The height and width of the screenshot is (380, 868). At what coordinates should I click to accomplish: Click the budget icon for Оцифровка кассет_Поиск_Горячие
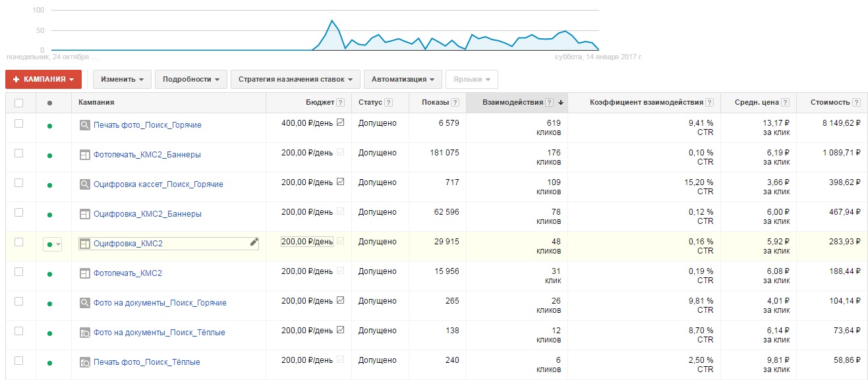[340, 182]
